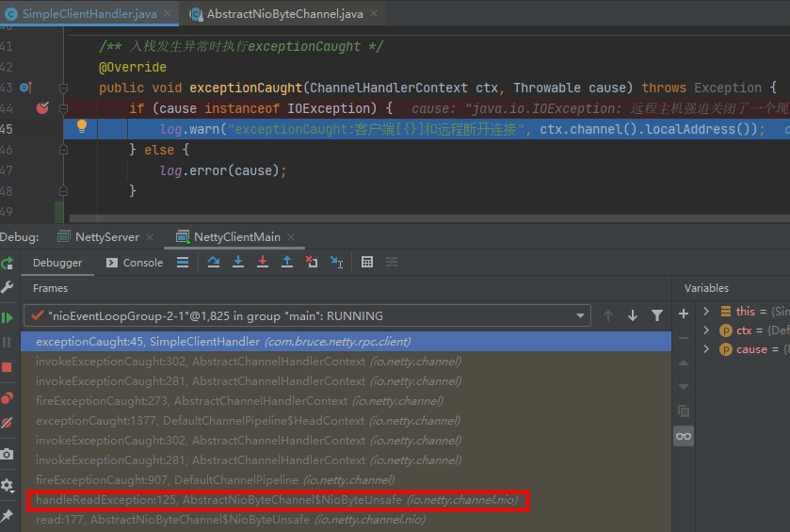Add new watch plus icon

pos(684,314)
